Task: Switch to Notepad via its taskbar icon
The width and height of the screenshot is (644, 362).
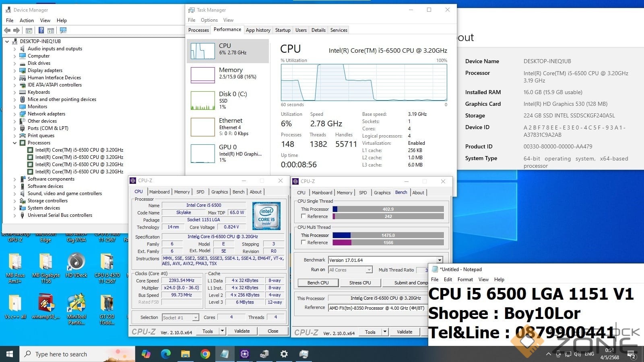Action: [x=225, y=354]
